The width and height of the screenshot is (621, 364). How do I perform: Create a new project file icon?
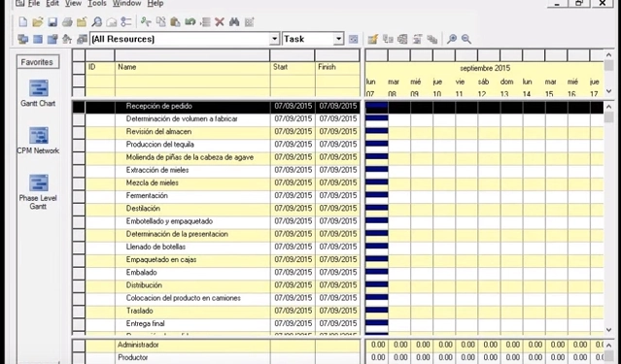point(23,22)
